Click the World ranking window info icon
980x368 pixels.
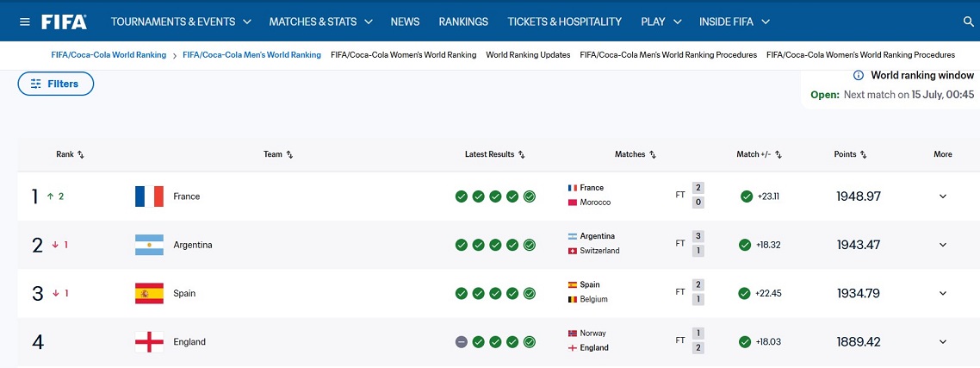(x=859, y=76)
